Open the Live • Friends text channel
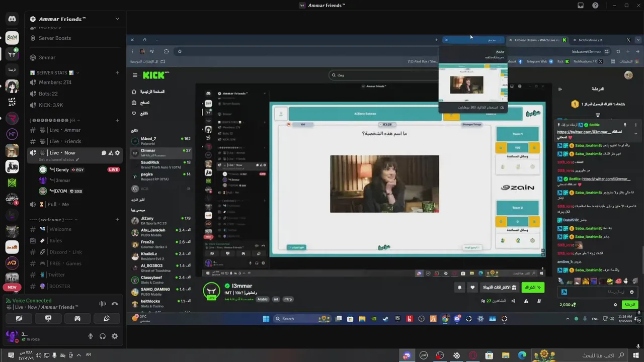644x362 pixels. [65, 141]
